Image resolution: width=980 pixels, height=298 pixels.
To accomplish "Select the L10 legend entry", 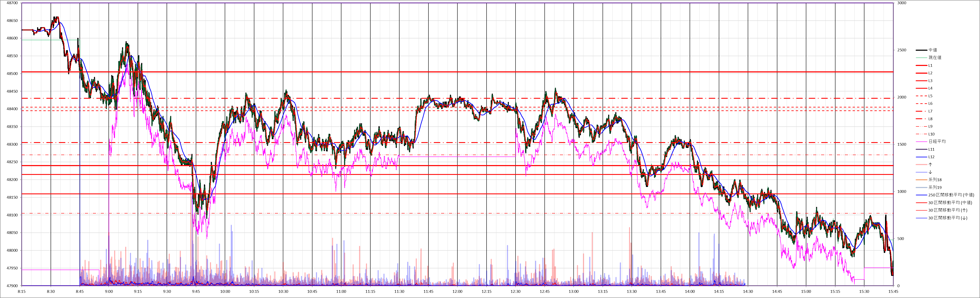I will coord(931,134).
